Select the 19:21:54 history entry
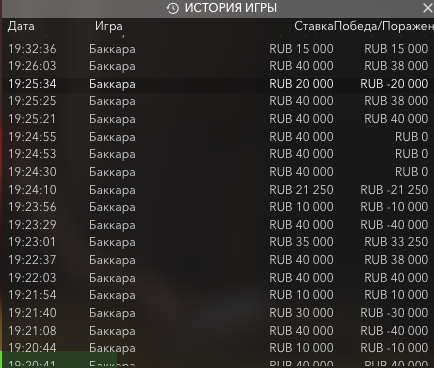The width and height of the screenshot is (434, 368). (x=218, y=295)
